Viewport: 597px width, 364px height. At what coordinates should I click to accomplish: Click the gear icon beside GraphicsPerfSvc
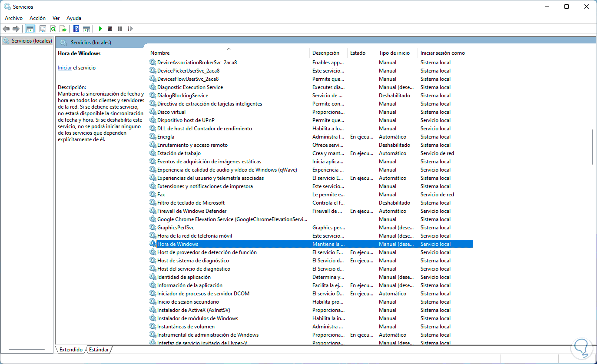(x=153, y=228)
